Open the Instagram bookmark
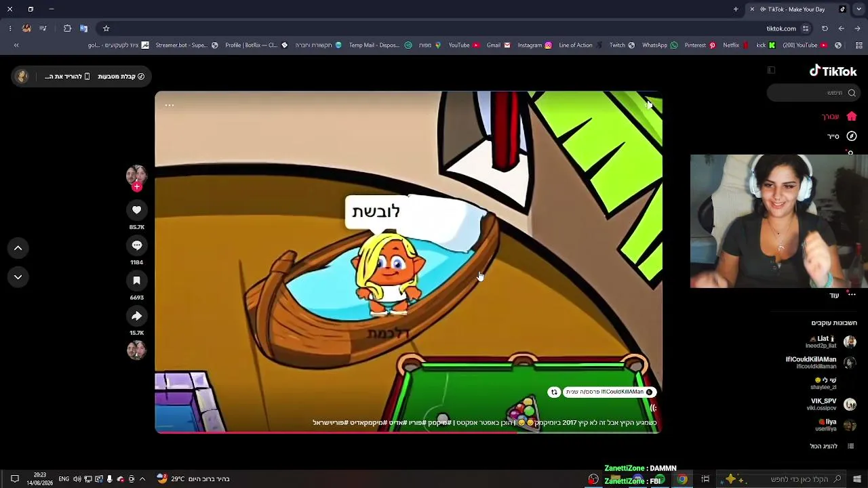This screenshot has width=868, height=488. [534, 45]
